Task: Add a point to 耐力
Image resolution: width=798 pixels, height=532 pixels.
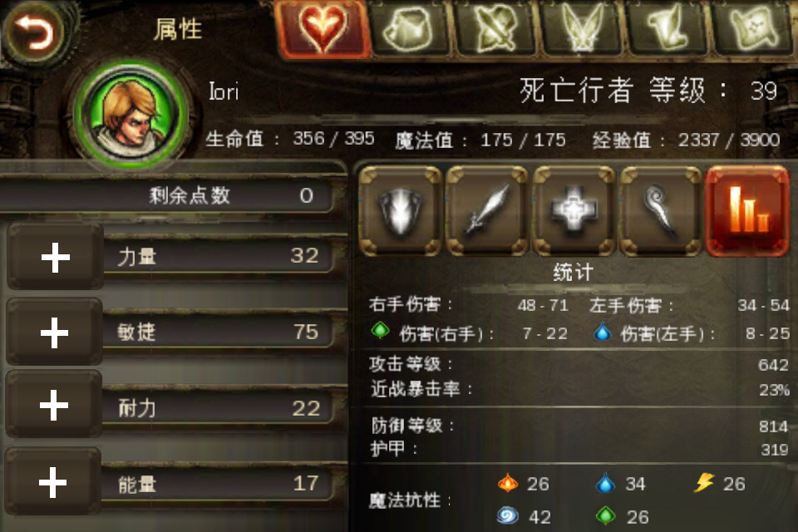Action: (54, 406)
